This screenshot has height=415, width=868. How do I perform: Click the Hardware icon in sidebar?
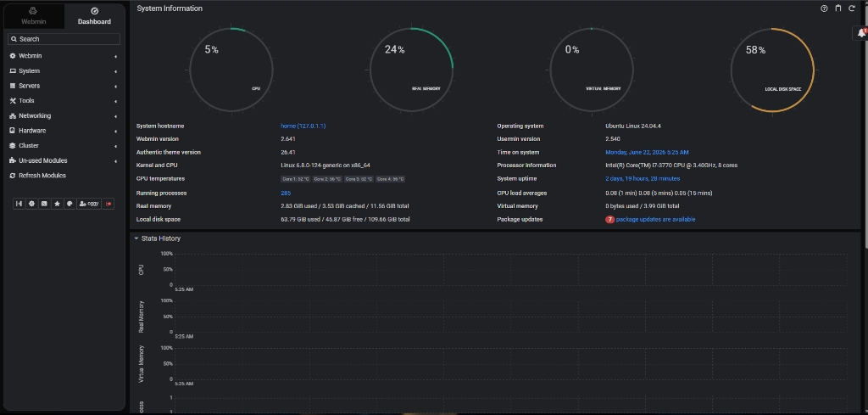click(14, 131)
